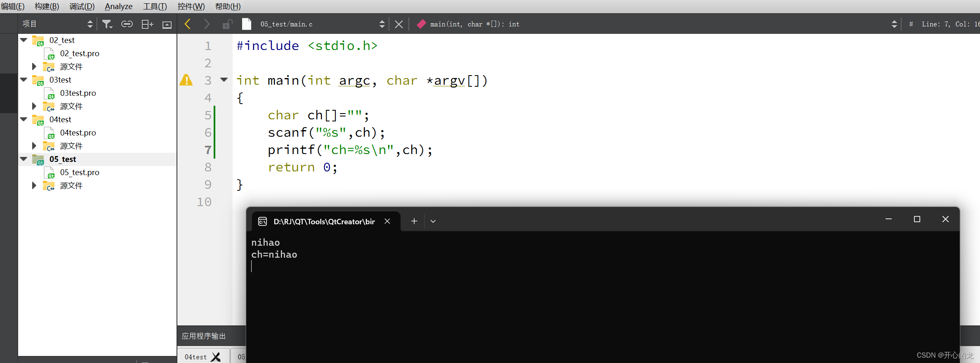Open the 调试(D) menu
This screenshot has width=980, height=363.
click(82, 6)
